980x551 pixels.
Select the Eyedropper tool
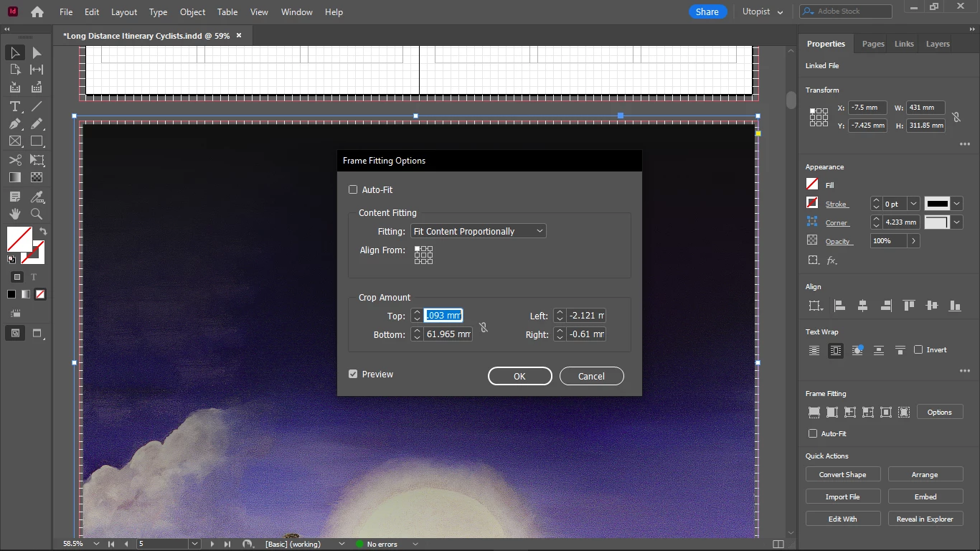tap(37, 197)
